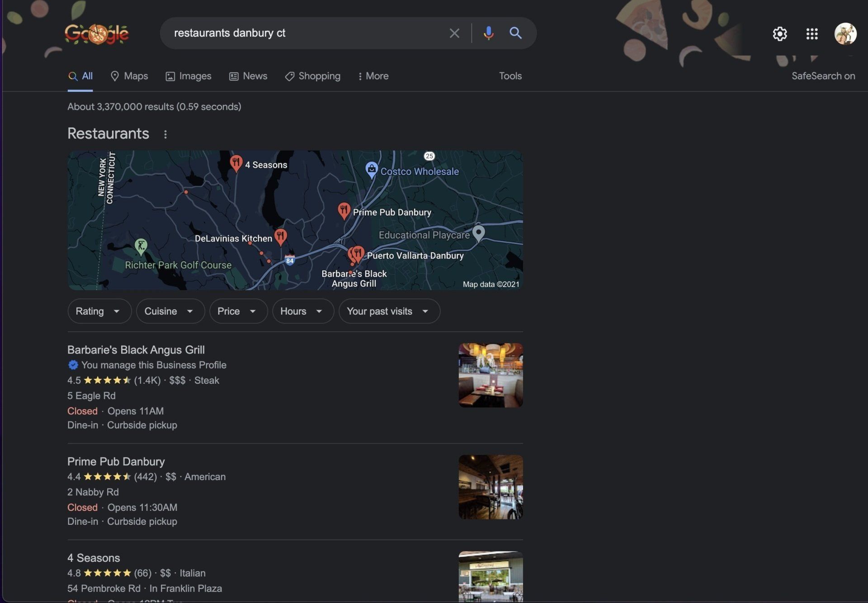868x603 pixels.
Task: Expand the More search categories menu
Action: coord(373,76)
